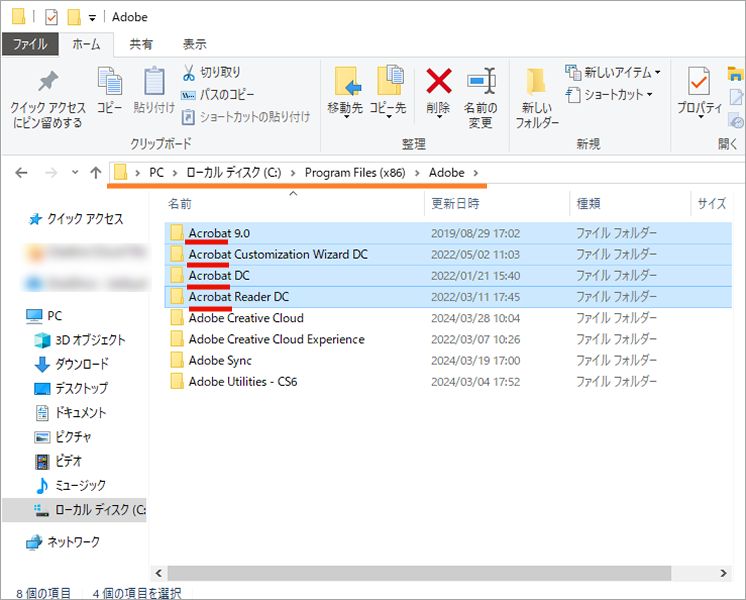This screenshot has height=600, width=746.
Task: Expand 新しいアイテム dropdown
Action: tap(658, 72)
